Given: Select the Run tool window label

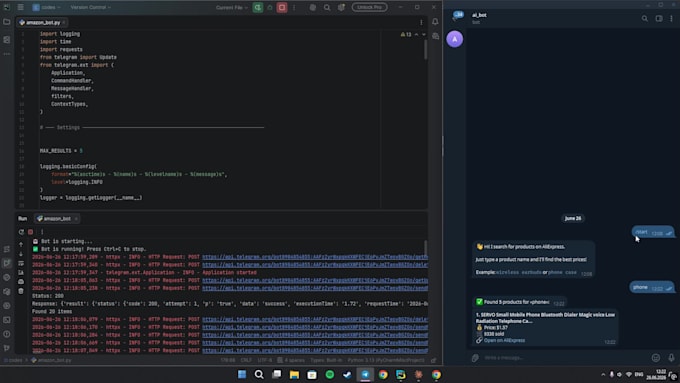Looking at the screenshot, I should coord(23,219).
